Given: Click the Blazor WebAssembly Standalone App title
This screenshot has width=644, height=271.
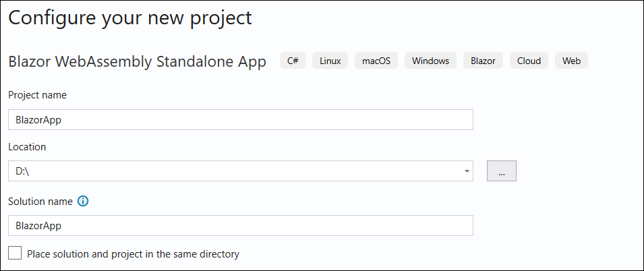Looking at the screenshot, I should point(137,61).
